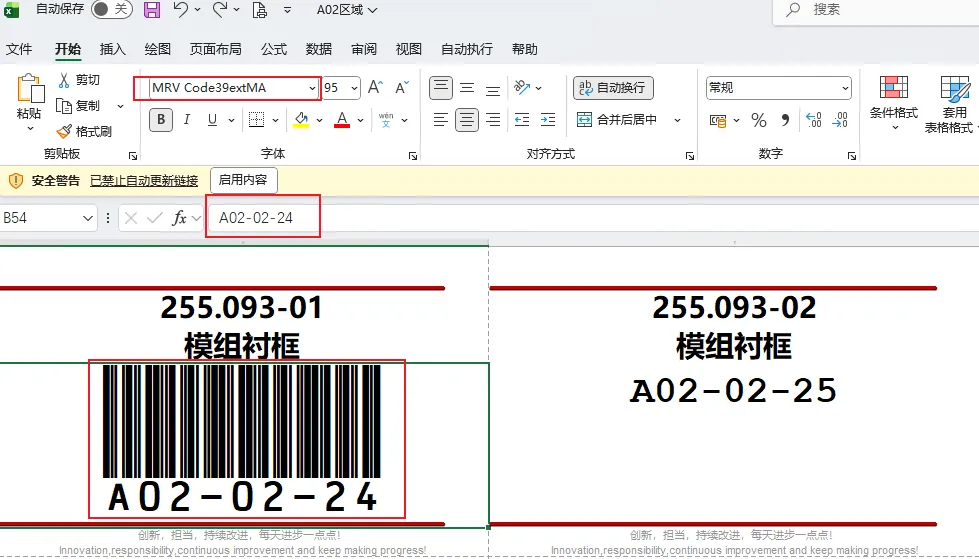Align text to top
The width and height of the screenshot is (979, 559).
[x=441, y=87]
